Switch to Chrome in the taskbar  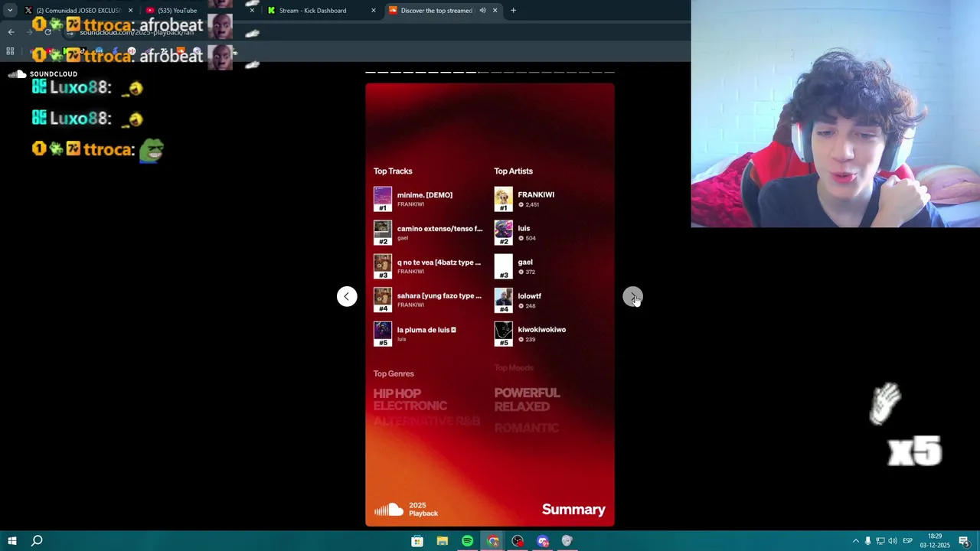(492, 541)
